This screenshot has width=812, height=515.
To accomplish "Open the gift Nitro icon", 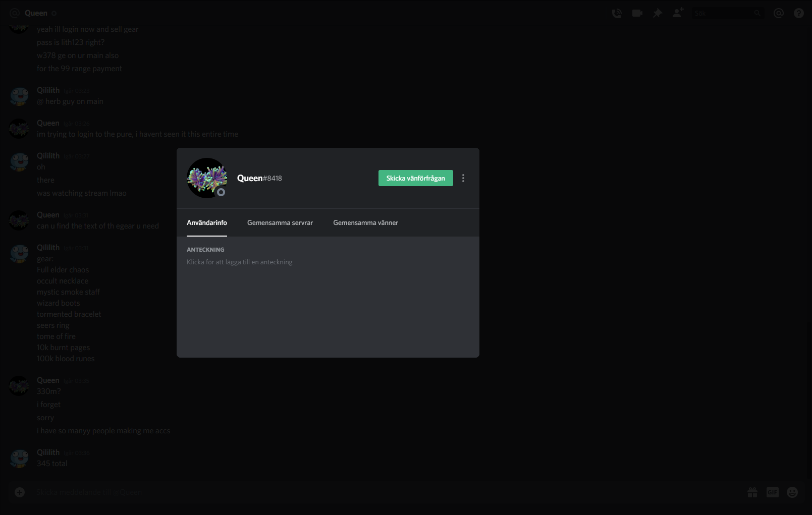I will (752, 492).
